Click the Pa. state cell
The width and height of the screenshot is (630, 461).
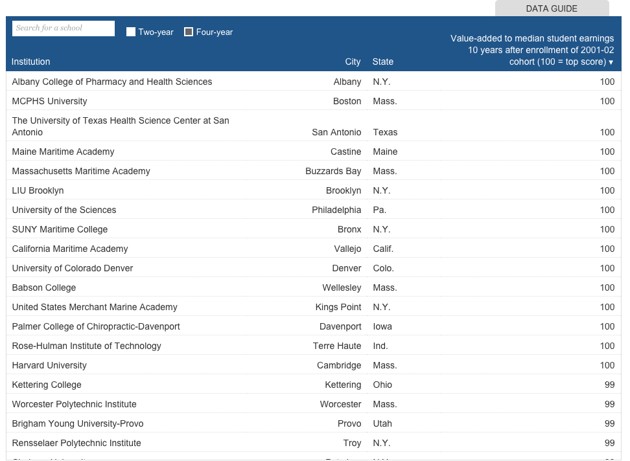click(379, 210)
